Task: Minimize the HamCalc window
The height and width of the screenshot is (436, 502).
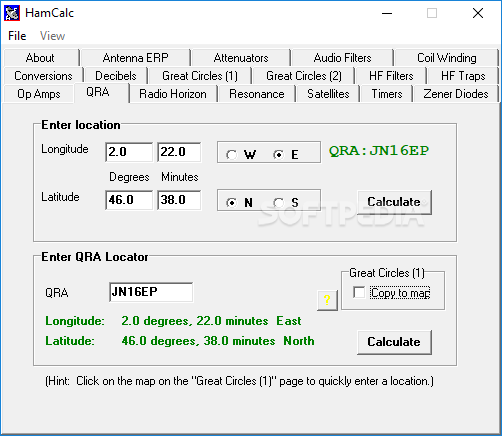Action: [387, 13]
